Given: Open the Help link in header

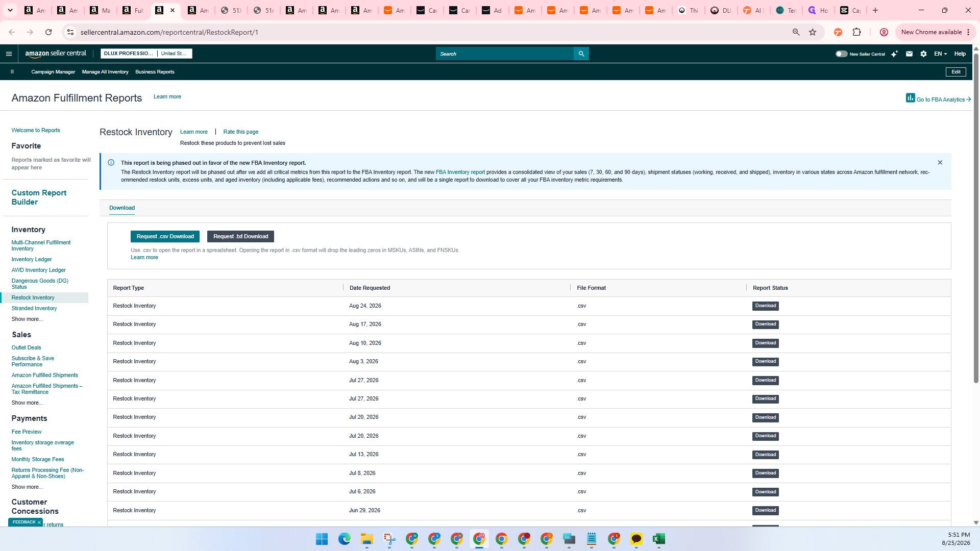Looking at the screenshot, I should [960, 54].
